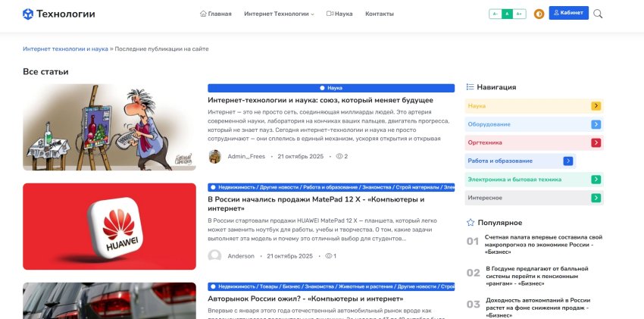Click the blue arrow icon beside Оборудование
644x319 pixels.
coord(596,124)
